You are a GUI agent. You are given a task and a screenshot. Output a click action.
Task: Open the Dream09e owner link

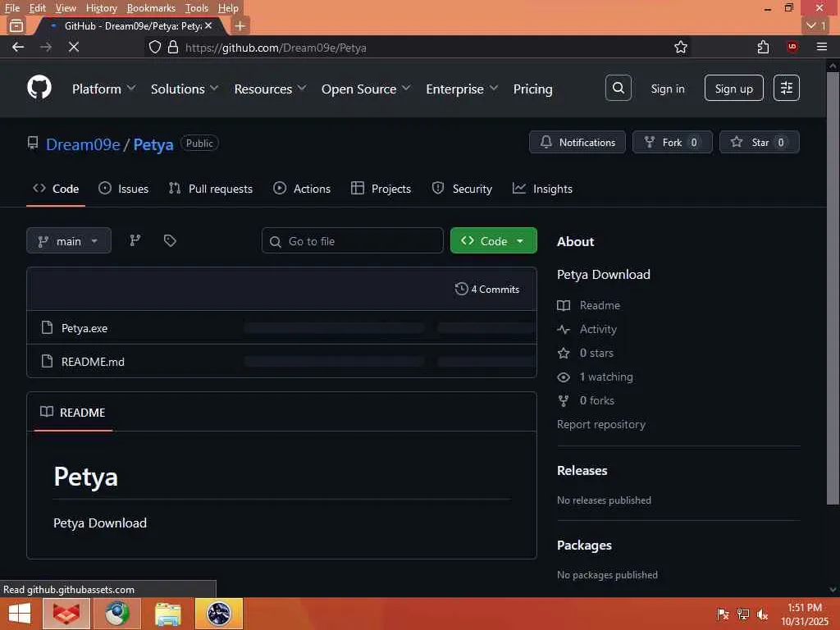[x=83, y=144]
